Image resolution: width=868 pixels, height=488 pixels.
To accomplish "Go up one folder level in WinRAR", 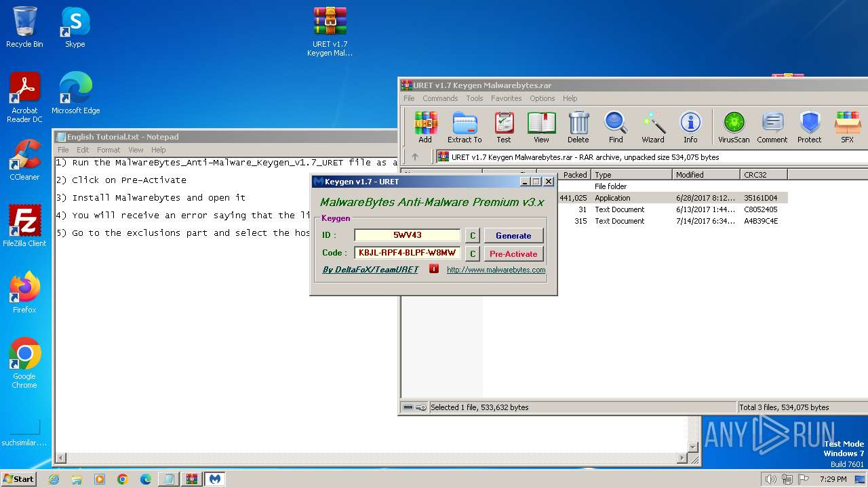I will [x=415, y=157].
